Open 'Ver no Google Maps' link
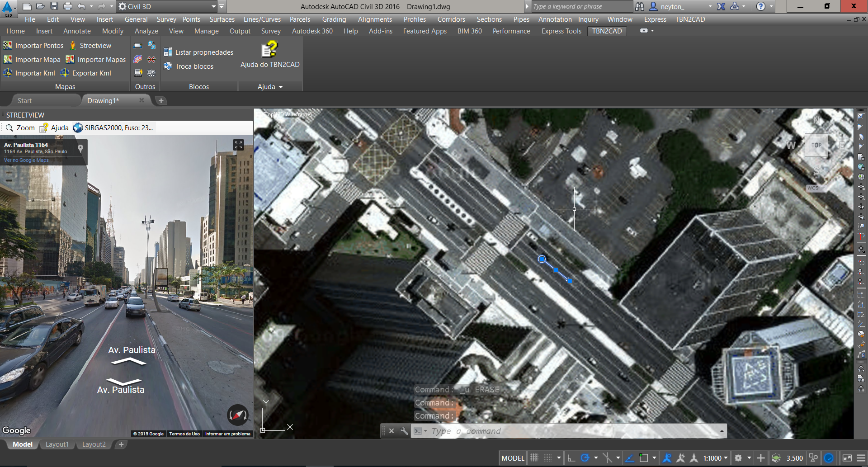Viewport: 868px width, 467px height. click(26, 160)
